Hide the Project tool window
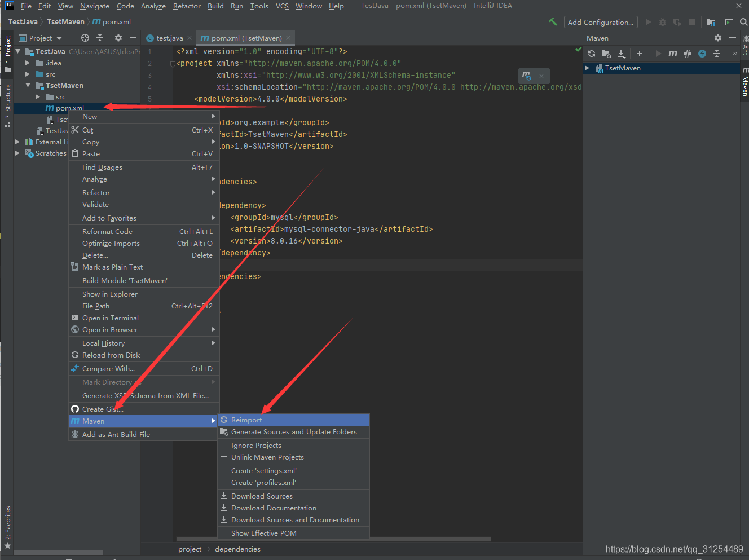Screen dimensions: 749x560 pos(133,38)
